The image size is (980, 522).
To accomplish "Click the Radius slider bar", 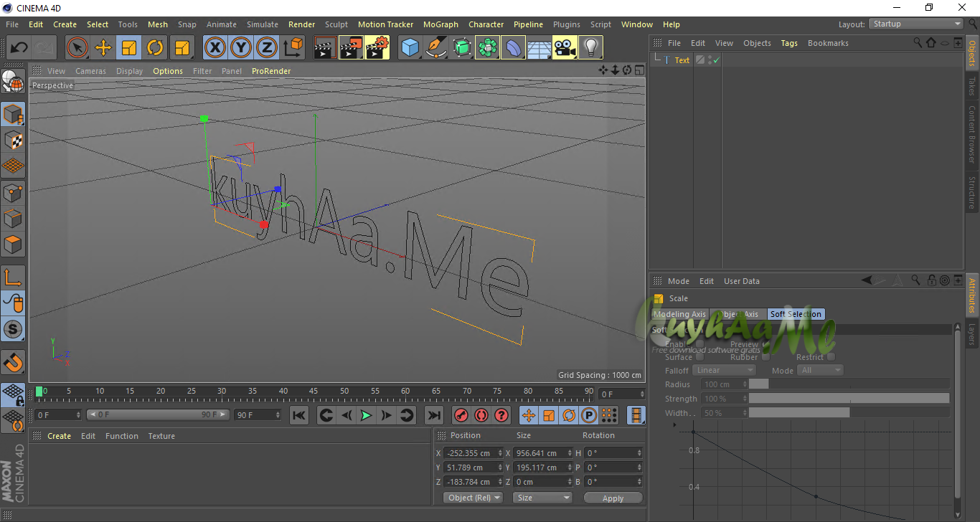I will (849, 384).
